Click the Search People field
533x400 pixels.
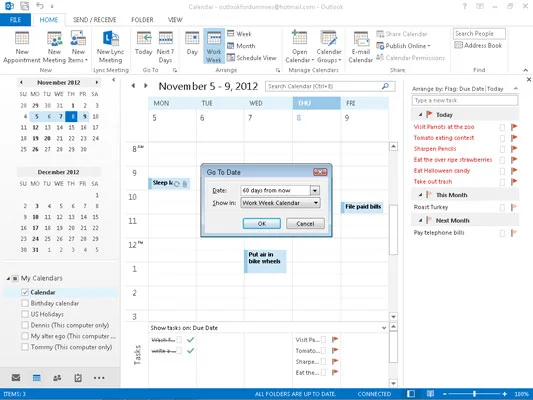pyautogui.click(x=479, y=34)
